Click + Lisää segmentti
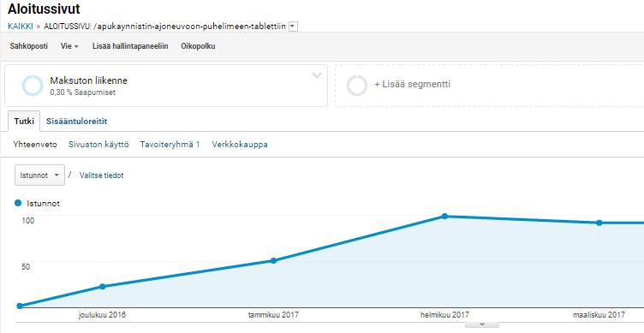 click(413, 84)
